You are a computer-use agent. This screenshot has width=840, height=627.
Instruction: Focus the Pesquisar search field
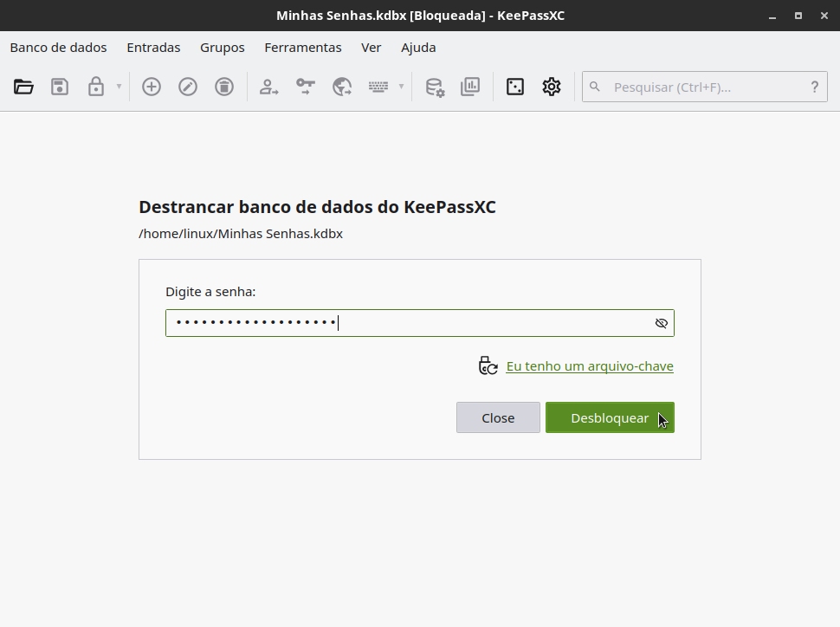[x=704, y=87]
